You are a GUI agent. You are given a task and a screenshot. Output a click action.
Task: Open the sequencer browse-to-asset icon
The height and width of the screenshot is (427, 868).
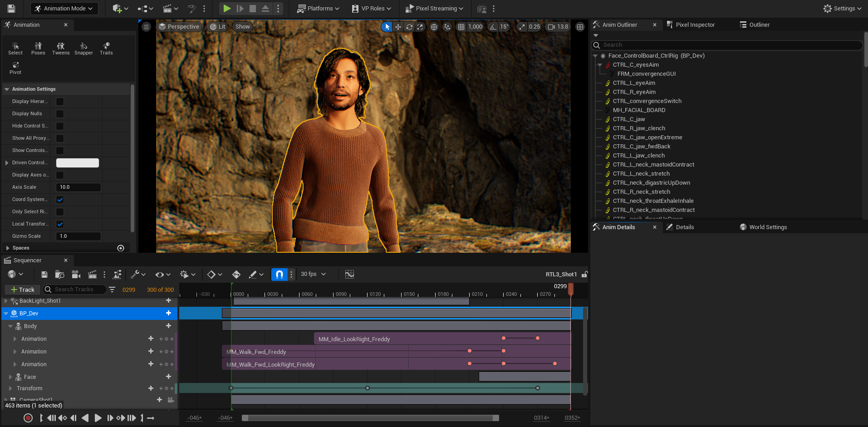coord(59,275)
